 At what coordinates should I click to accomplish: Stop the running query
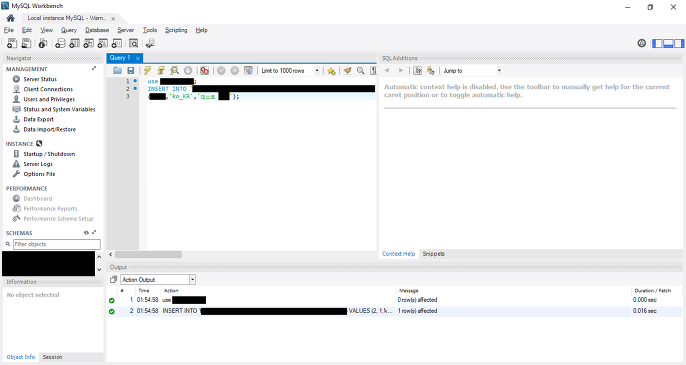click(x=188, y=70)
